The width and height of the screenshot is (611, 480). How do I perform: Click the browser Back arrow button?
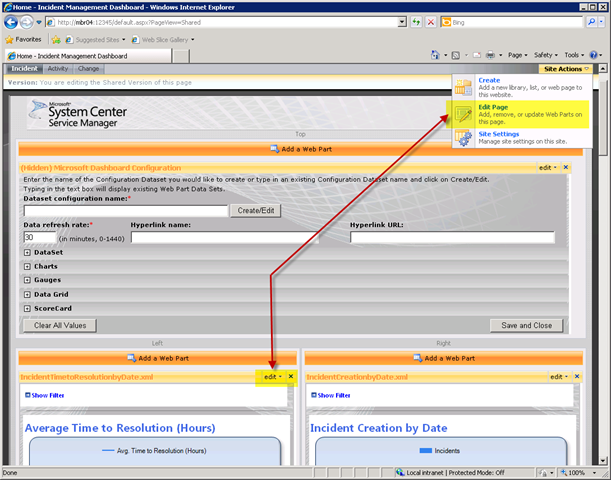coord(12,22)
